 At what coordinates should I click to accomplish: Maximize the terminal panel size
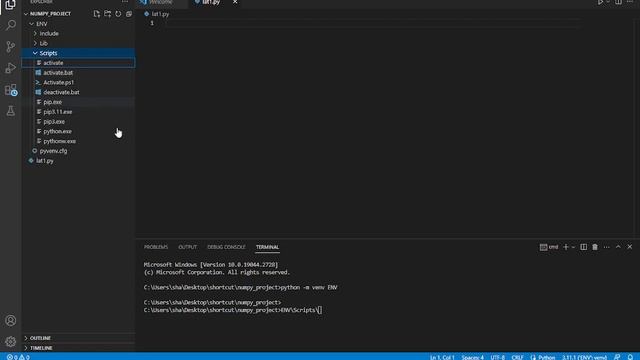pos(618,247)
